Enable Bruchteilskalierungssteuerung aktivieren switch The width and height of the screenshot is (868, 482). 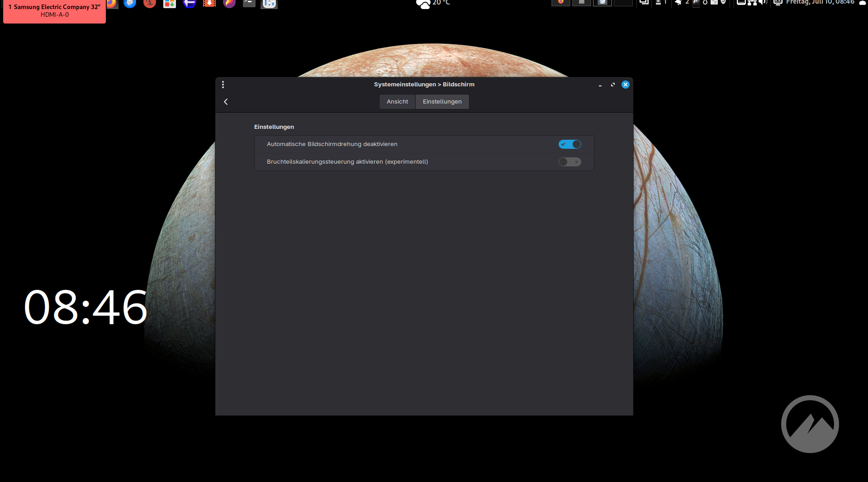(x=569, y=162)
